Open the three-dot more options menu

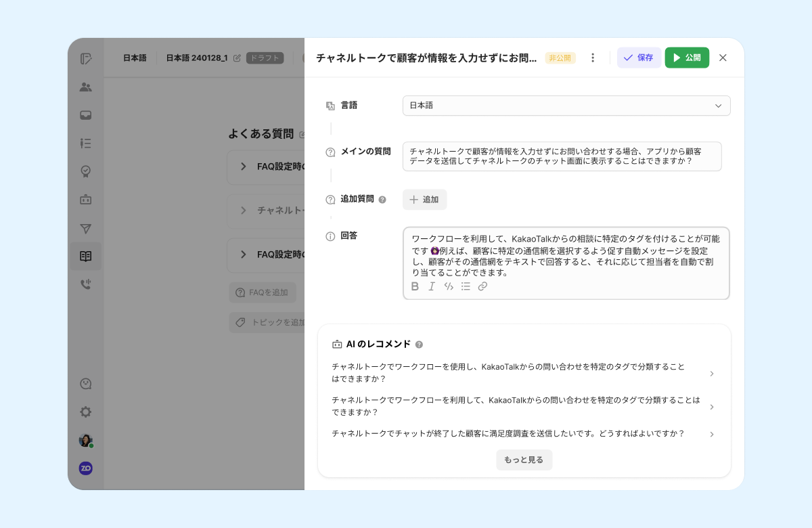coord(593,58)
